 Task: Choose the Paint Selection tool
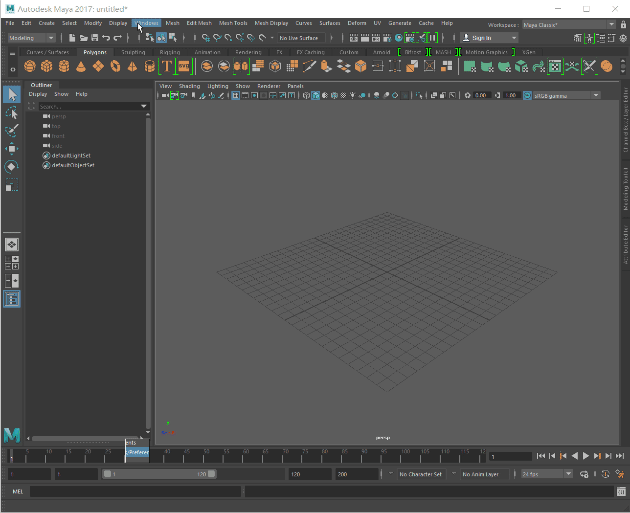pos(11,131)
